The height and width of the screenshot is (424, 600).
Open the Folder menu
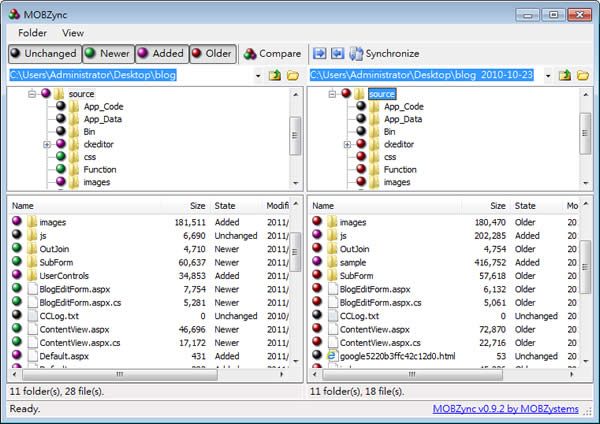tap(32, 32)
